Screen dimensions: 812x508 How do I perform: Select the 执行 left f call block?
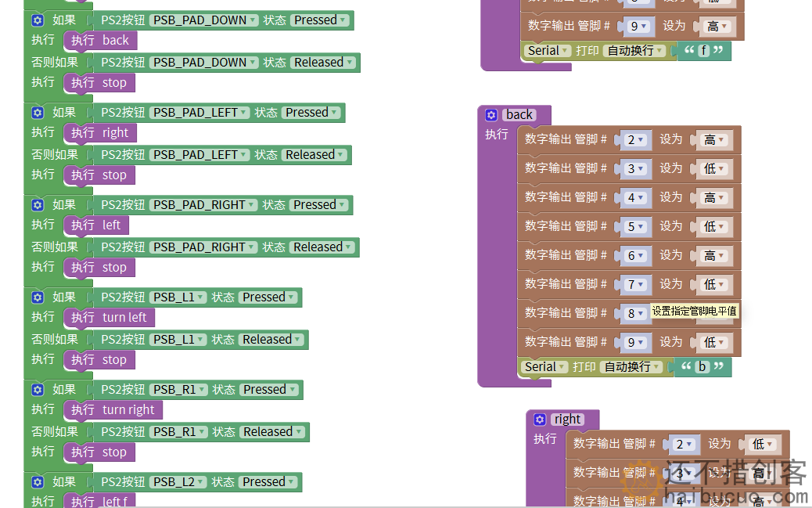(x=99, y=501)
